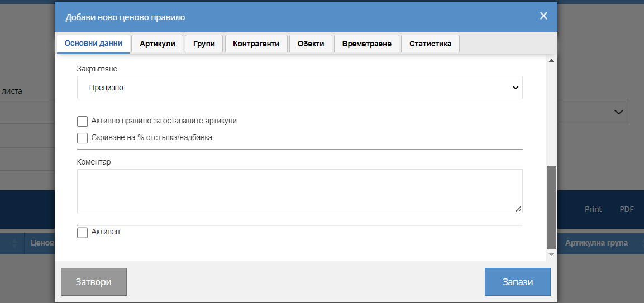Switch to the Контрагенти tab
644x303 pixels.
256,44
